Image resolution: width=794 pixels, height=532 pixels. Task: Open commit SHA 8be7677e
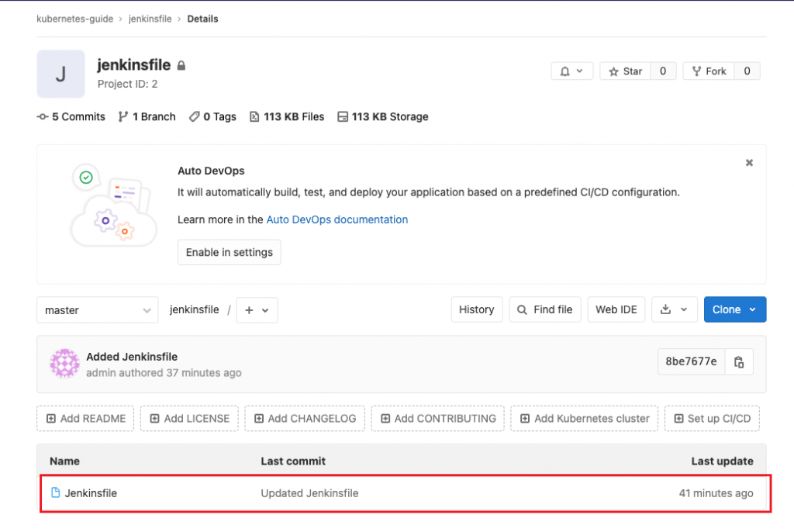(x=691, y=361)
